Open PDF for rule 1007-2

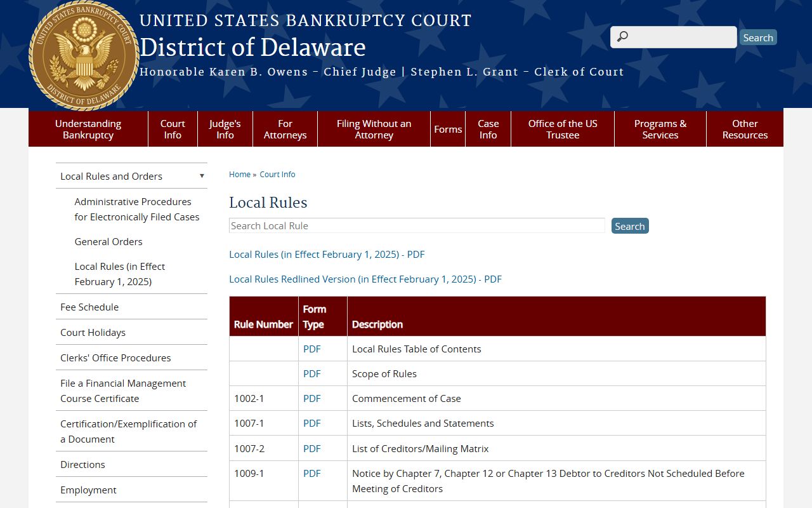pyautogui.click(x=312, y=448)
